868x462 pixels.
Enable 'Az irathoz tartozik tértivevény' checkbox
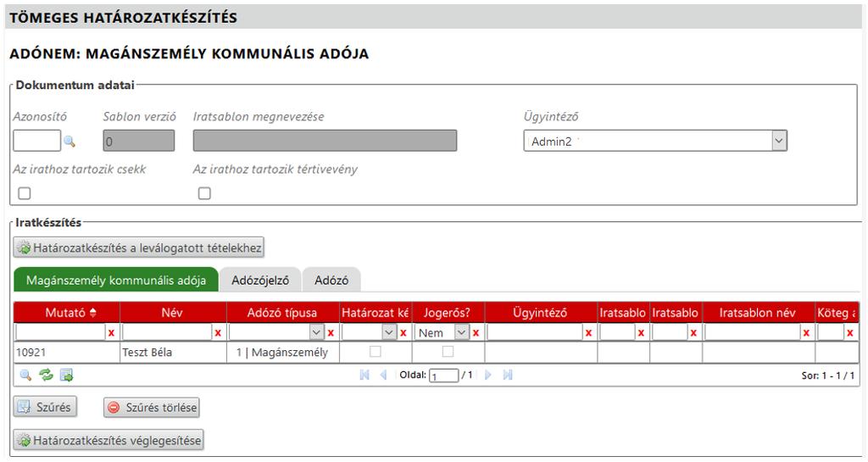tap(204, 193)
